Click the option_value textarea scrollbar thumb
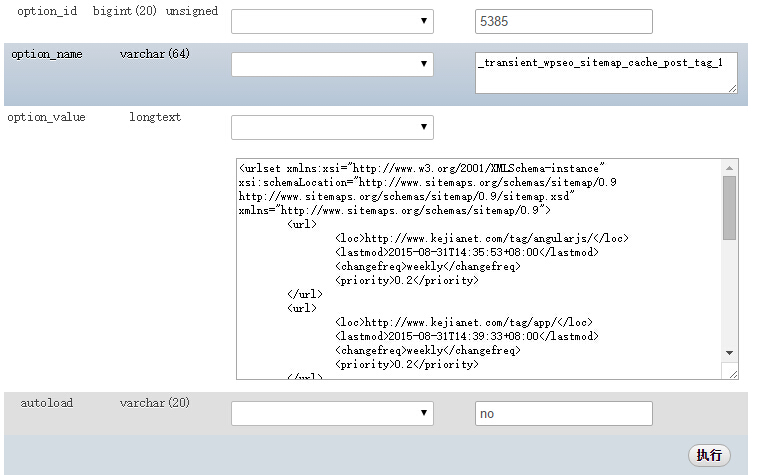770x475 pixels. (x=730, y=208)
